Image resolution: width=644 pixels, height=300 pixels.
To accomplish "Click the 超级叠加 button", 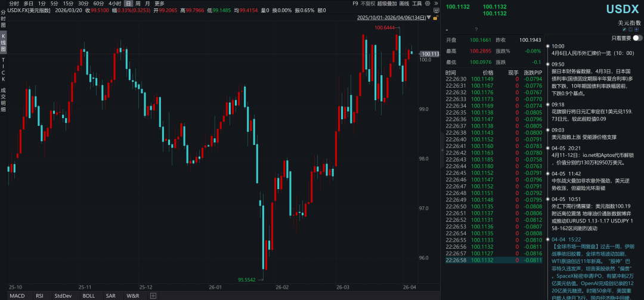I will (386, 4).
